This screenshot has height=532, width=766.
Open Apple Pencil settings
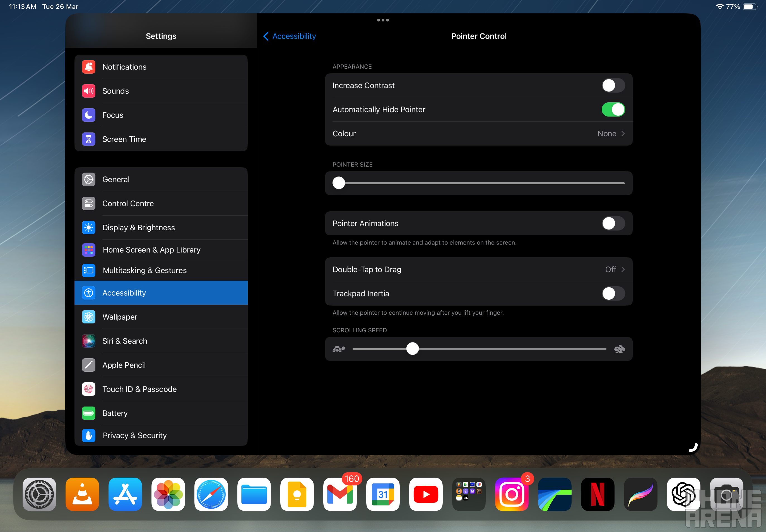[x=161, y=365]
